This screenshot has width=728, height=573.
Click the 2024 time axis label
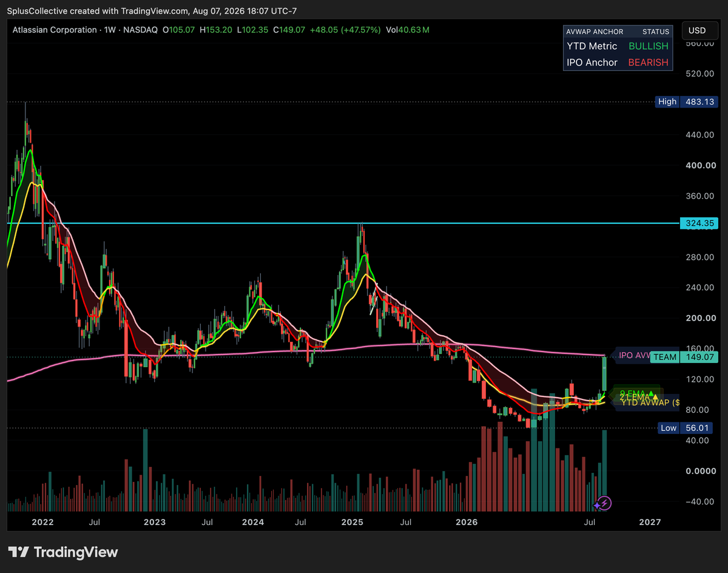[252, 522]
